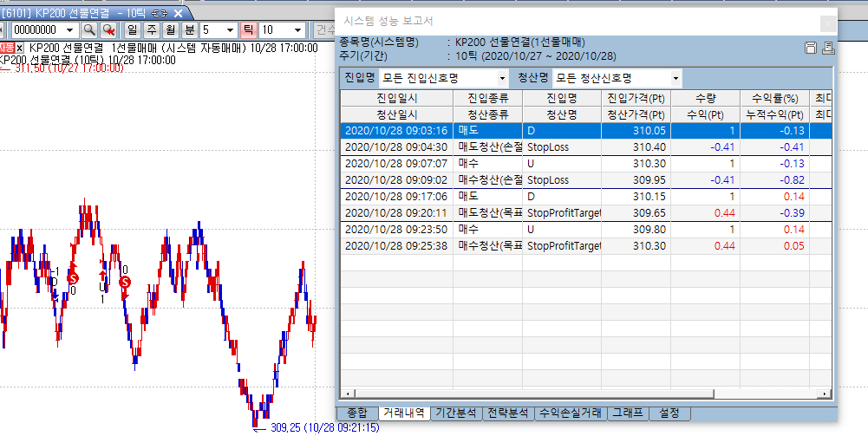Remove the auto-trading system via small x icon
Screen dimensions: 868x436
[x=20, y=48]
